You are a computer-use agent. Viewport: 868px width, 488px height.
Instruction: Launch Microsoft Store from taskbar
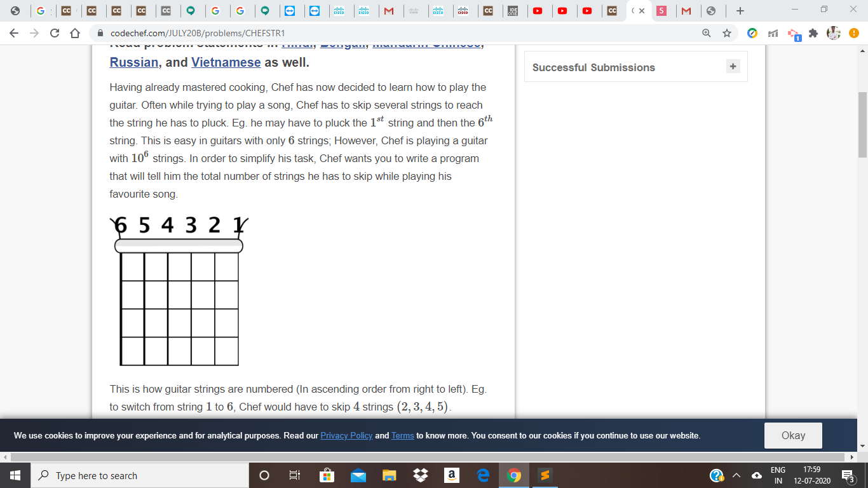point(327,475)
